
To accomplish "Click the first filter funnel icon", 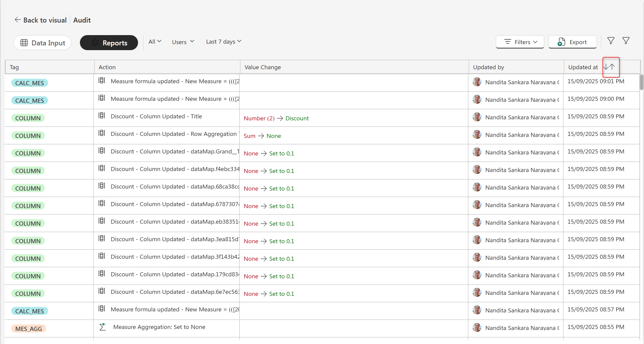I will click(x=611, y=41).
